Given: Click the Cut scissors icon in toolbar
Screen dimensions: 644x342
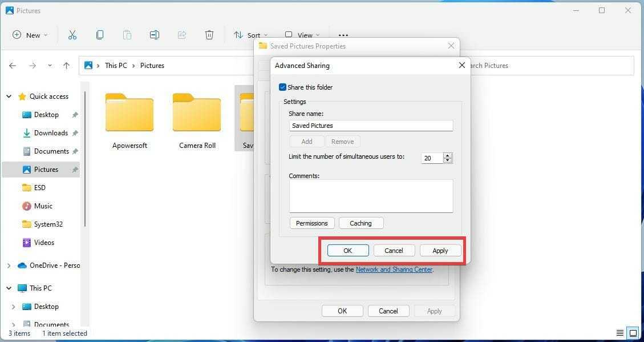Looking at the screenshot, I should pyautogui.click(x=72, y=35).
